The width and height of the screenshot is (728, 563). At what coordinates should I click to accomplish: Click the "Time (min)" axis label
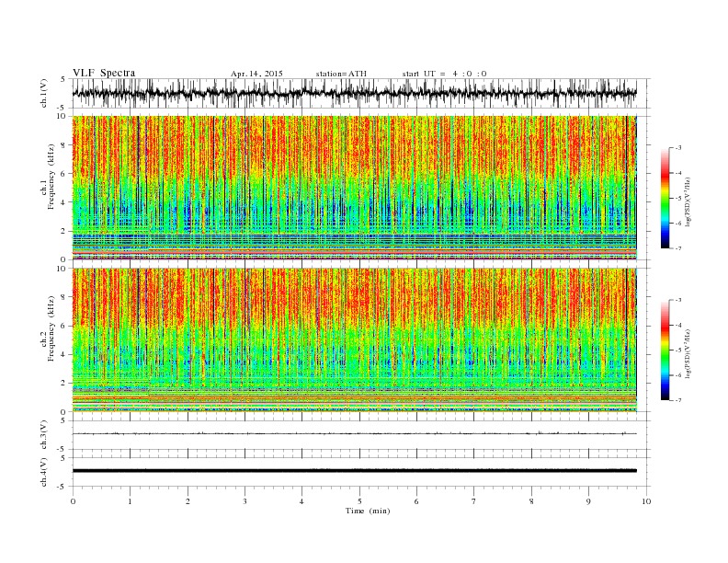(368, 511)
